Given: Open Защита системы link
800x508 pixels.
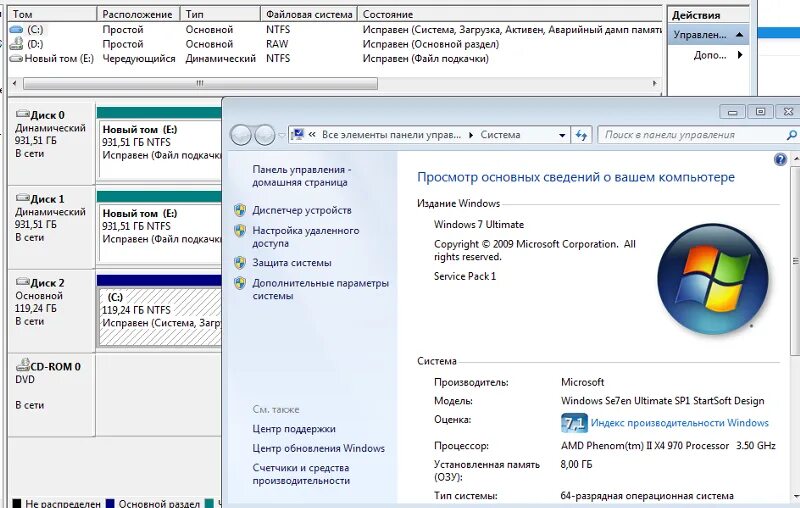Looking at the screenshot, I should tap(292, 263).
